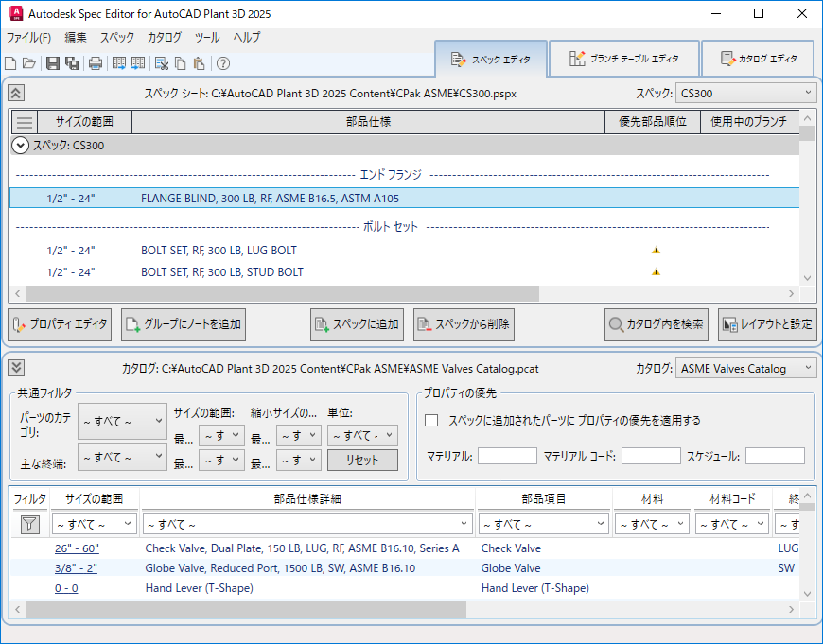Open the カタログ ASME Valves Catalog dropdown
This screenshot has width=823, height=644.
point(745,369)
